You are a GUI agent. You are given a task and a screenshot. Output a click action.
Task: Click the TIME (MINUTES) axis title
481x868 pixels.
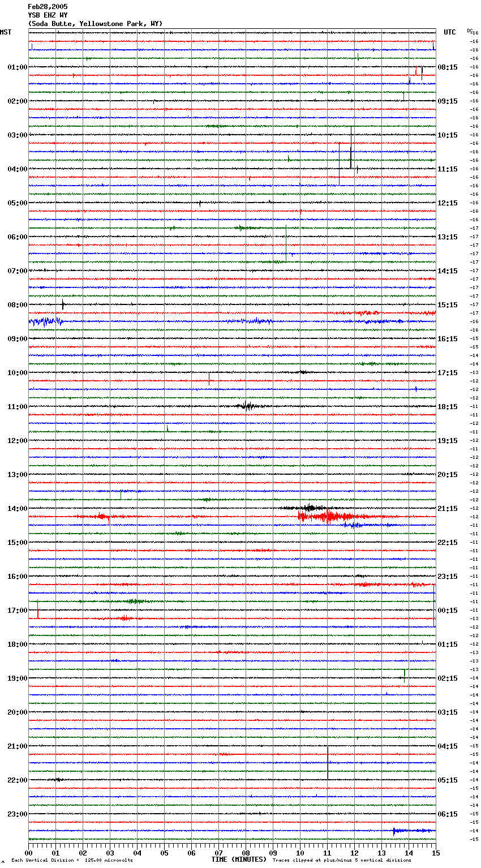coord(239,860)
